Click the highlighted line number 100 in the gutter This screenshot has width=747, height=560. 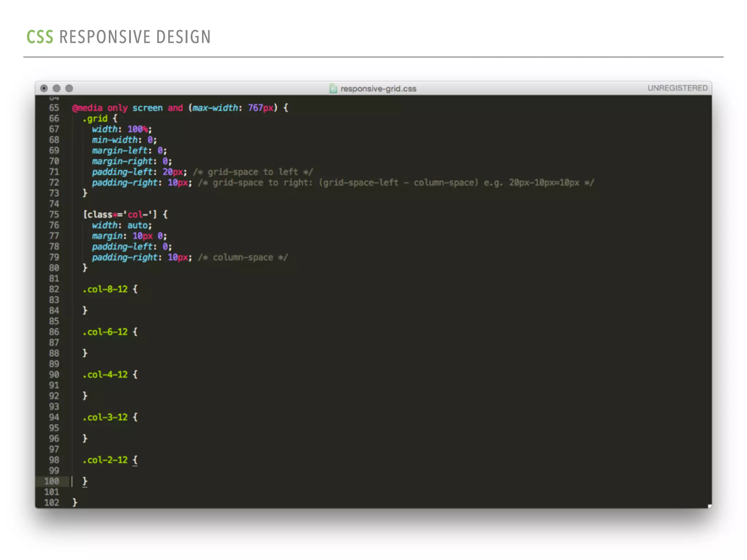[51, 482]
